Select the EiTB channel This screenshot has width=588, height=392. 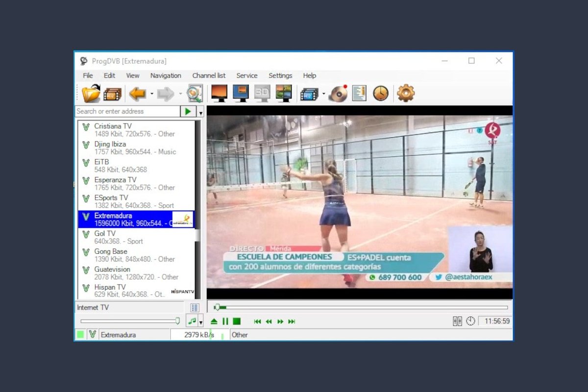point(136,166)
